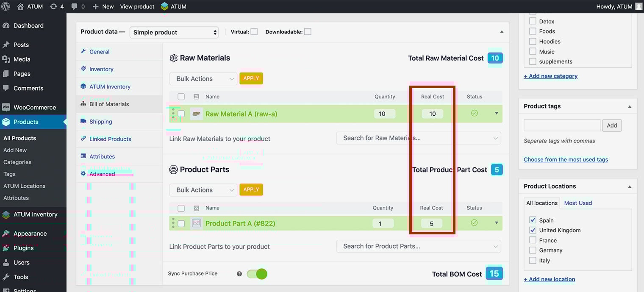The width and height of the screenshot is (644, 292).
Task: Open the Raw Materials Bulk Actions dropdown
Action: 203,79
